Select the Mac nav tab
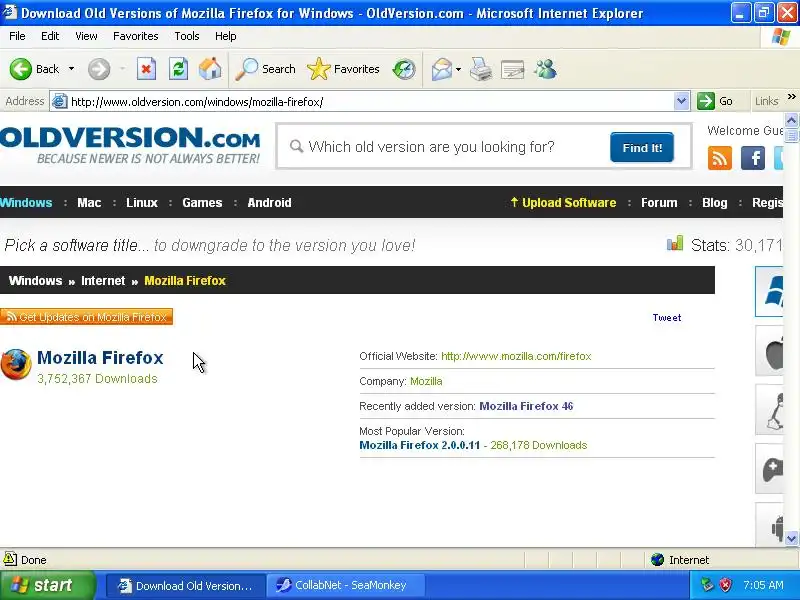800x600 pixels. 89,203
